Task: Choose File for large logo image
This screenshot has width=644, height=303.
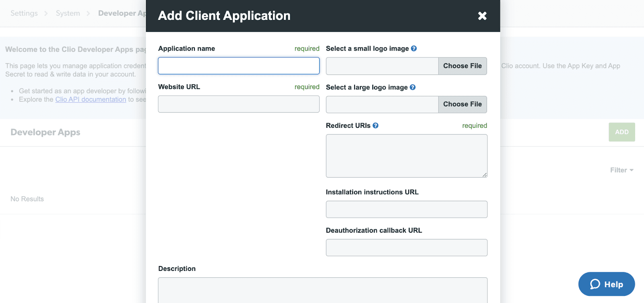Action: (462, 104)
